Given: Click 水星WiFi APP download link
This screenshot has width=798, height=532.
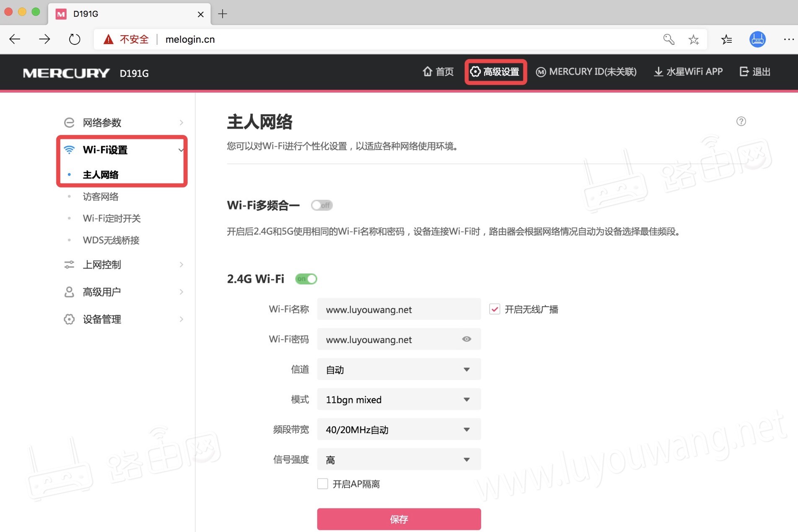Looking at the screenshot, I should click(x=688, y=72).
